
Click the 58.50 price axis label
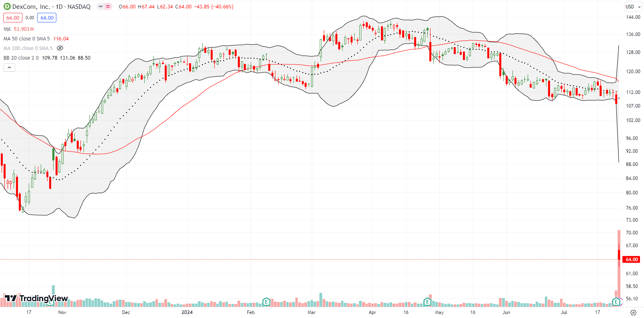tap(632, 286)
